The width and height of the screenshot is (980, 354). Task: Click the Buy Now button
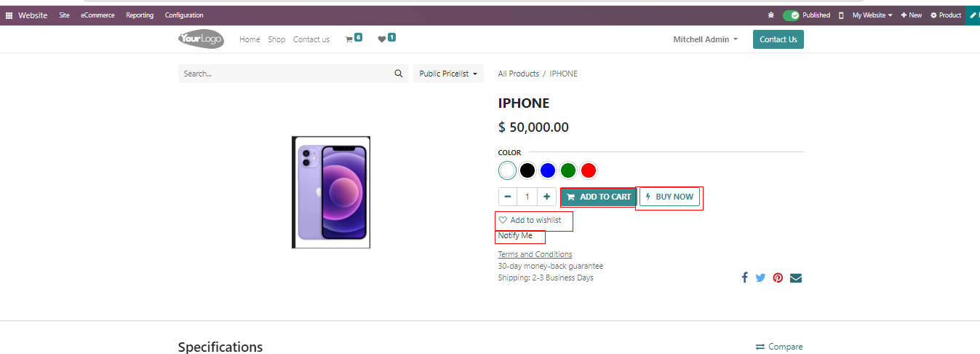click(669, 197)
